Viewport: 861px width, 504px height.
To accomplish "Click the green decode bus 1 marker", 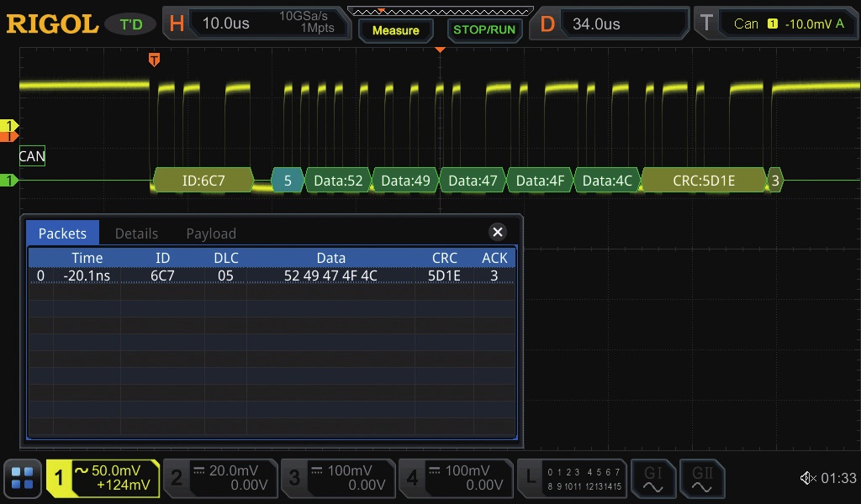I will click(8, 180).
